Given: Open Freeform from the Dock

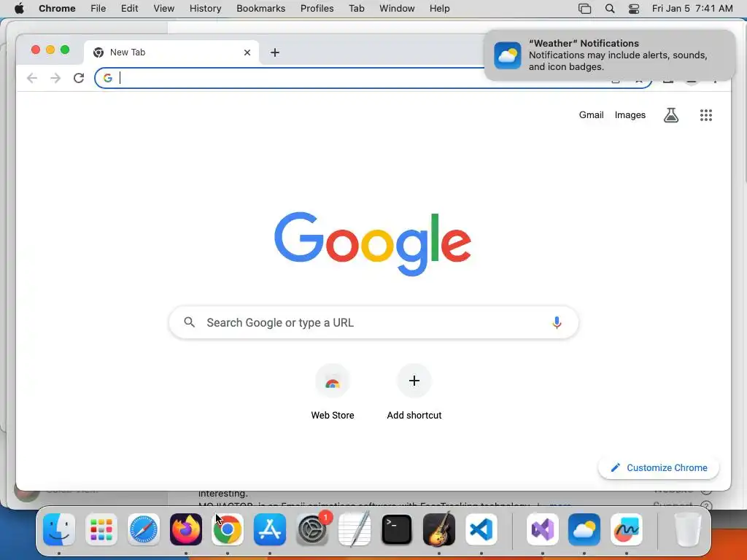Looking at the screenshot, I should tap(627, 529).
